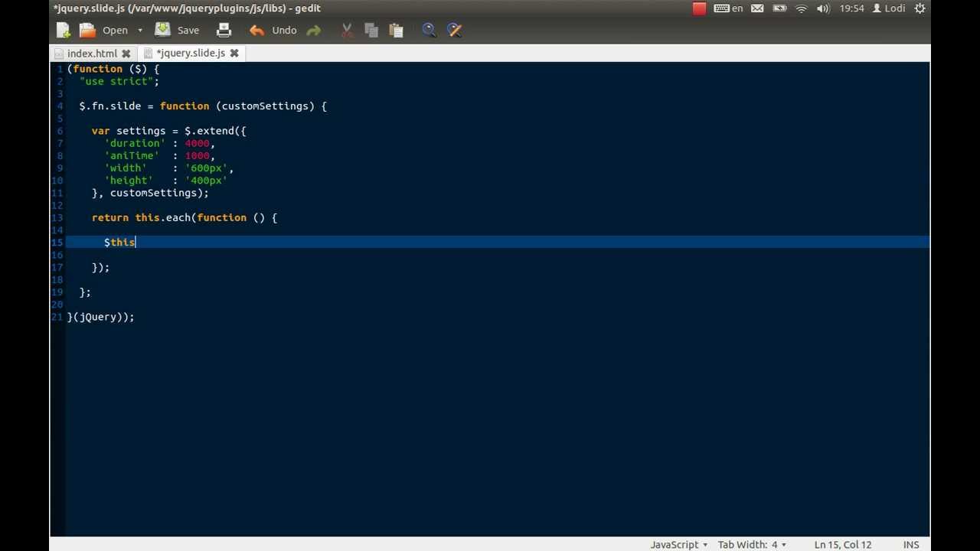Click $.fn.silde on line 4

coord(110,106)
